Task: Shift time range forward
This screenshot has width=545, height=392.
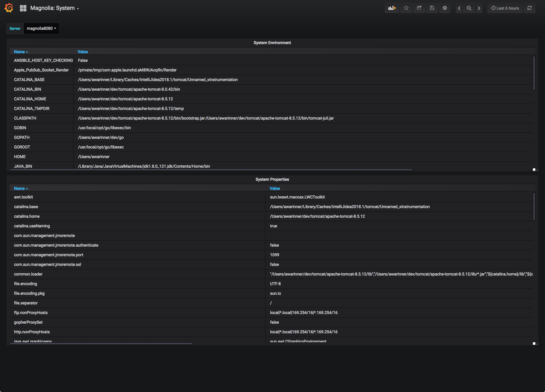Action: tap(479, 8)
